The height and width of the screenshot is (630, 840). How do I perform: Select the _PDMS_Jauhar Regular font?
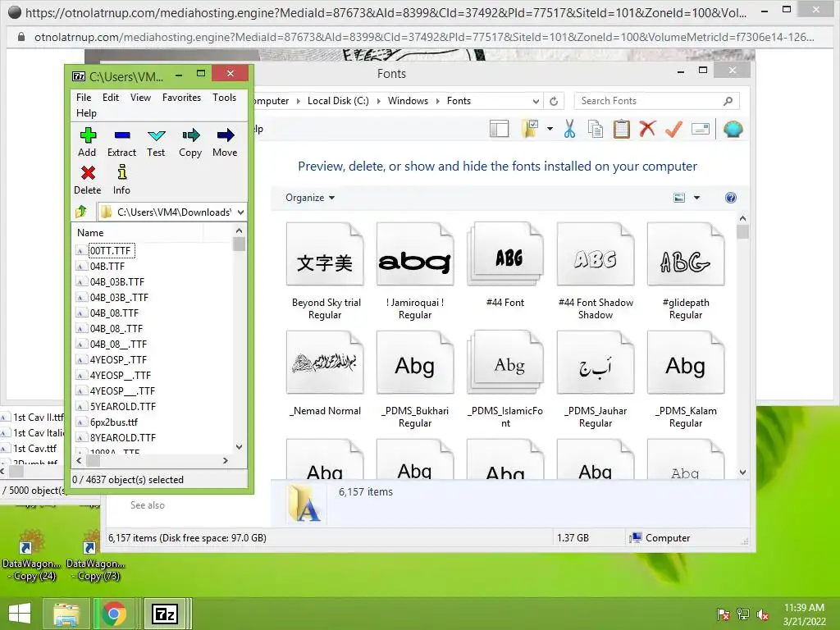[x=596, y=380]
